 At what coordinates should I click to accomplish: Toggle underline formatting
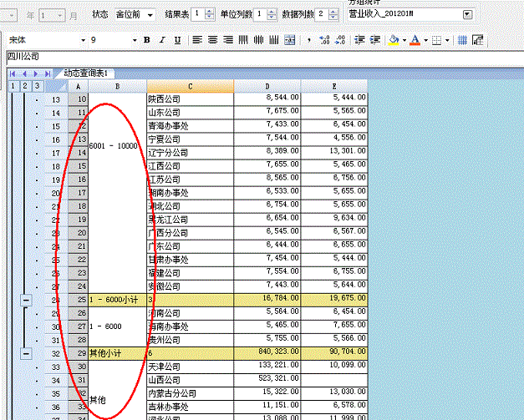click(x=177, y=40)
